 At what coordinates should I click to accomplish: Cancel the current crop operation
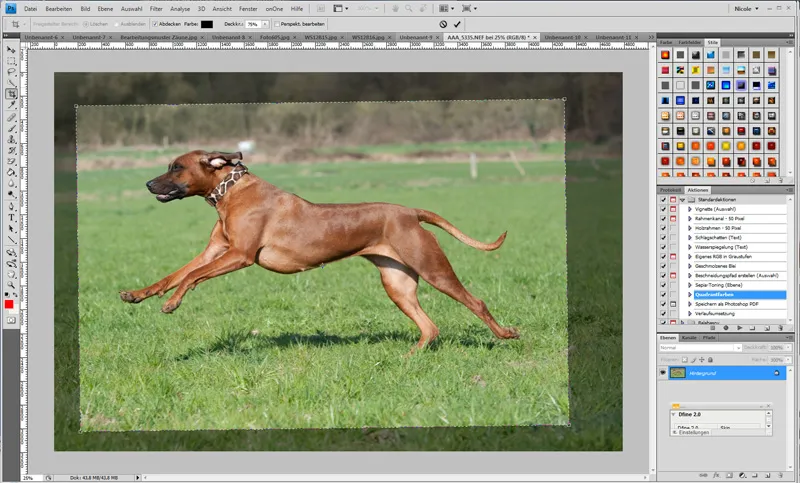443,24
